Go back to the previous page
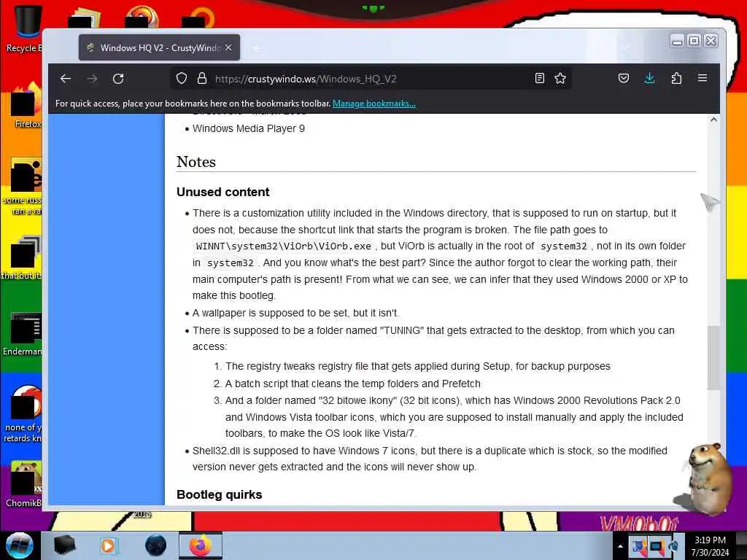The width and height of the screenshot is (747, 560). tap(66, 79)
